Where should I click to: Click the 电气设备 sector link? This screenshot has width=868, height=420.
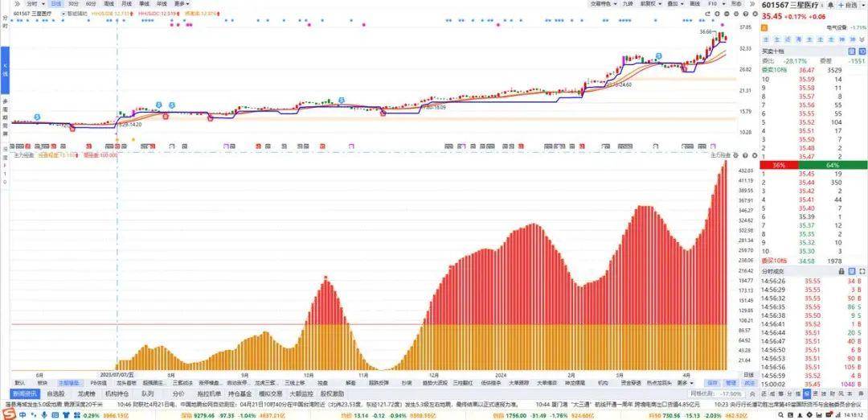click(837, 27)
